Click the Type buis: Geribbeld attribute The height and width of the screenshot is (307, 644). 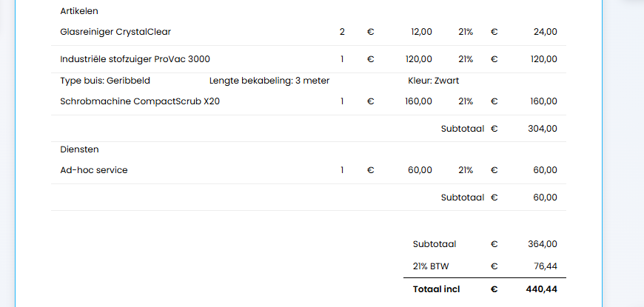point(105,81)
